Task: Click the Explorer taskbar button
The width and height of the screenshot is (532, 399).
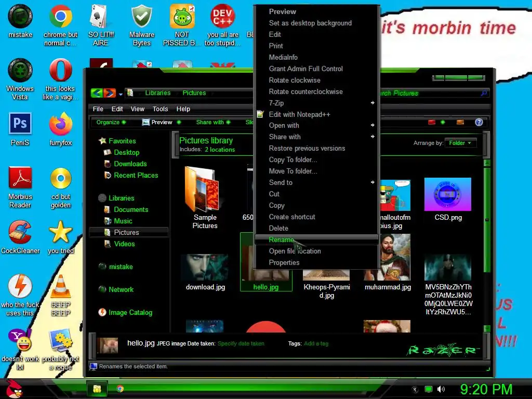Action: [x=97, y=389]
